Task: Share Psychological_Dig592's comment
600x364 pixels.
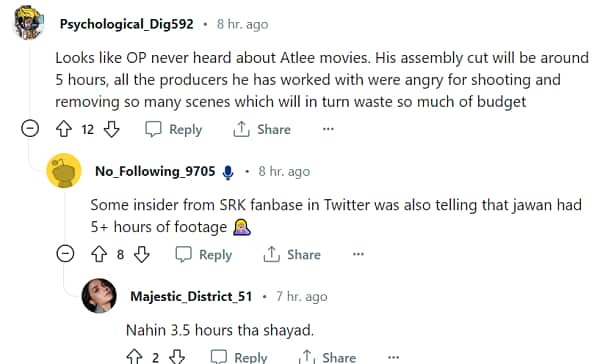Action: pyautogui.click(x=262, y=129)
